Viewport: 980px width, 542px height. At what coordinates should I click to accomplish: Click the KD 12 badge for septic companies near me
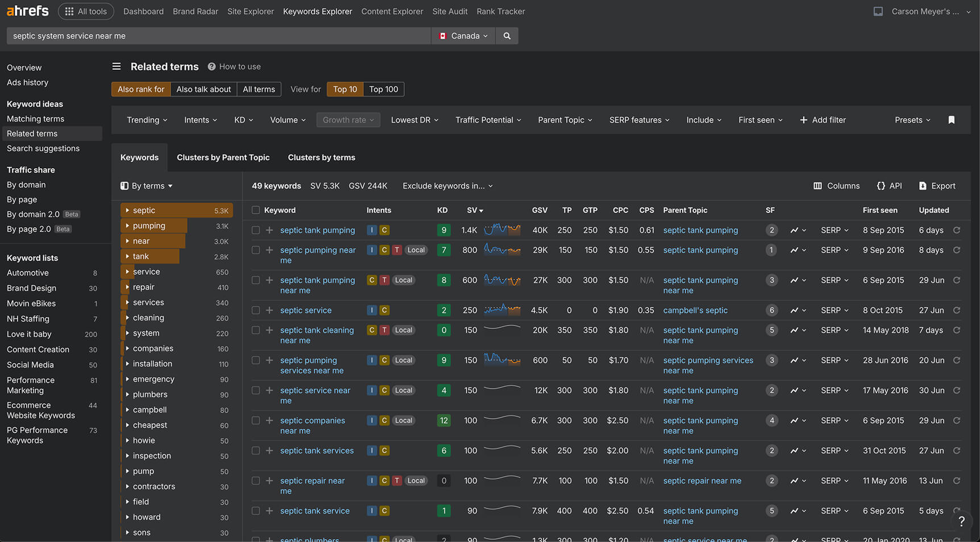(x=444, y=420)
